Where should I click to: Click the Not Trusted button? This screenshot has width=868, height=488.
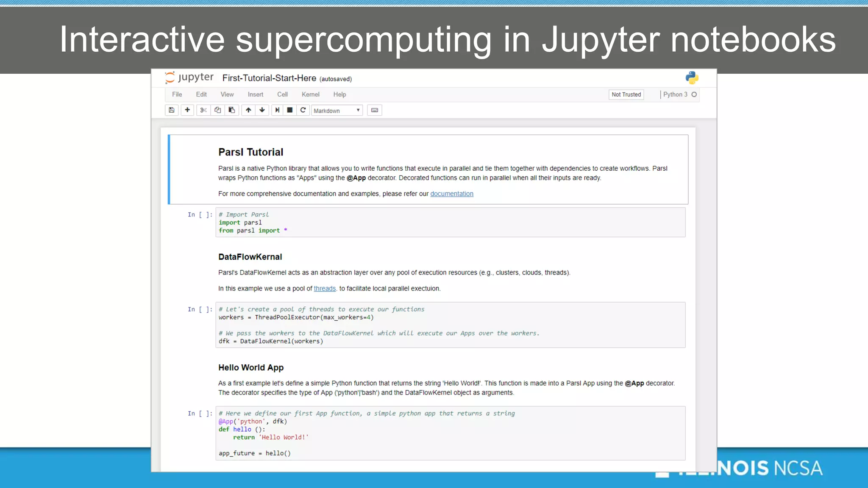(626, 94)
